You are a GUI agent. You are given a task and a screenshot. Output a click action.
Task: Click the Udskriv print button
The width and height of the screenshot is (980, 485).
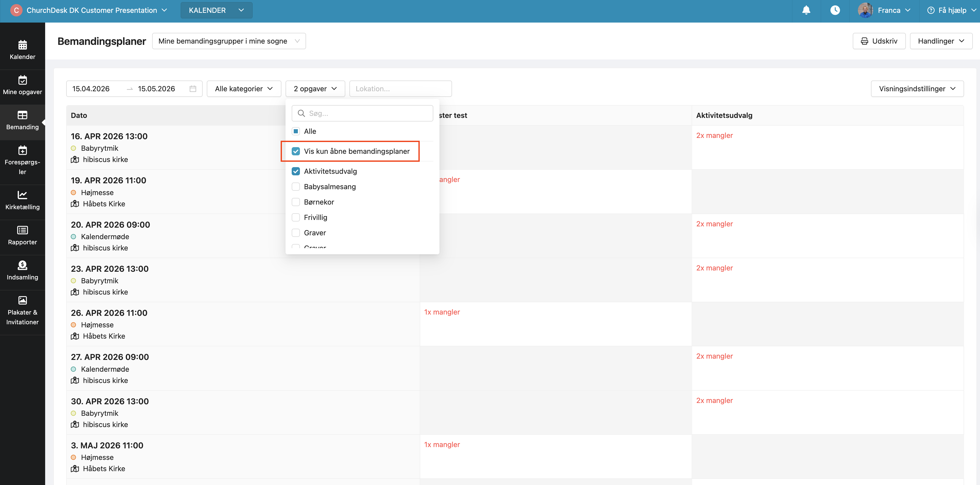[x=878, y=41]
